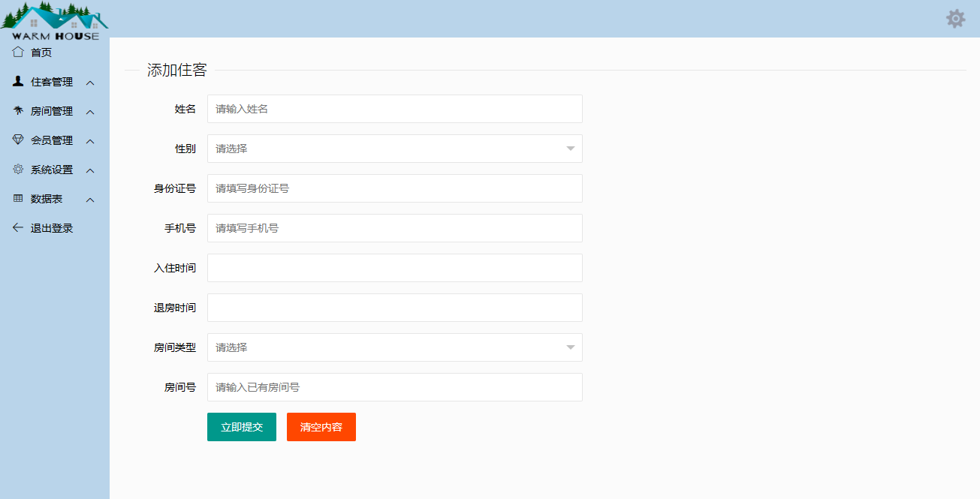The width and height of the screenshot is (980, 499).
Task: Click the table icon for 数据表
Action: coord(18,199)
